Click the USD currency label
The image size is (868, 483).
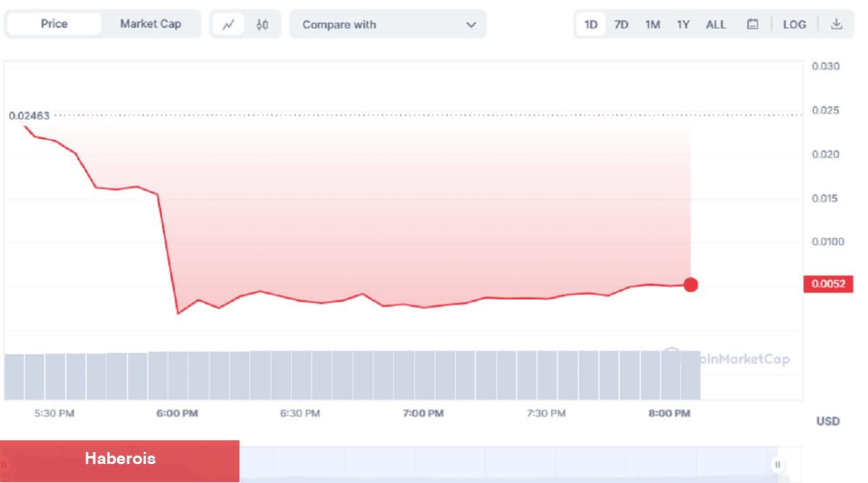[827, 421]
